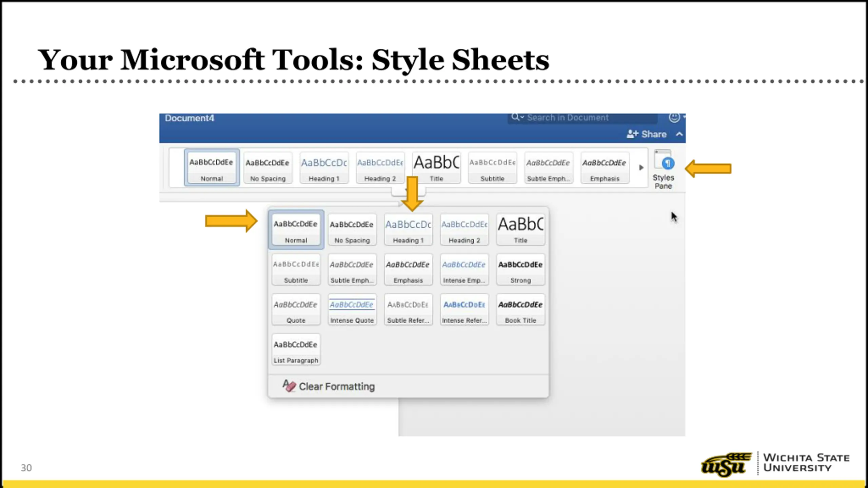Choose No Spacing in the expanded styles popup

(x=352, y=229)
